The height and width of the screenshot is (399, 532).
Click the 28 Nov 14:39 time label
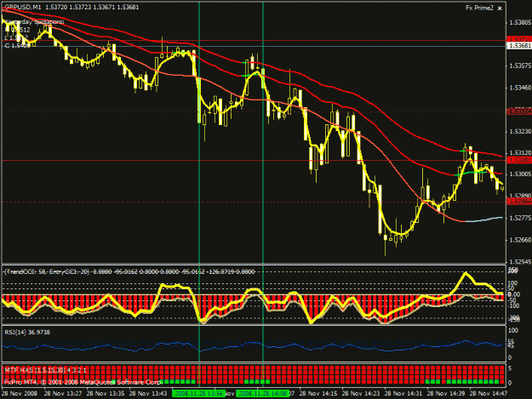point(446,393)
